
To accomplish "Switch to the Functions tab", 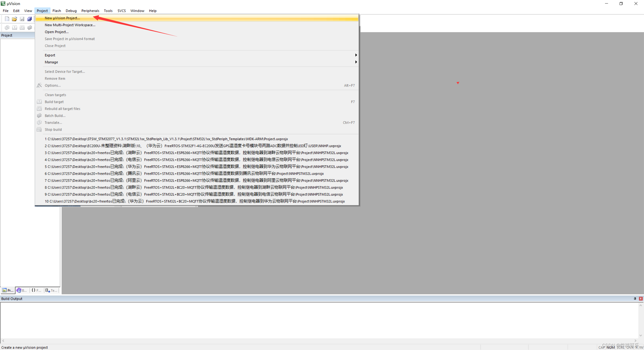I will coord(36,290).
